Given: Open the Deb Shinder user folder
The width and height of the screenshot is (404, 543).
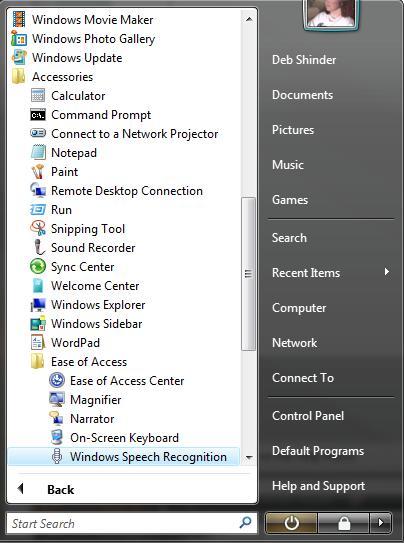Looking at the screenshot, I should click(304, 60).
